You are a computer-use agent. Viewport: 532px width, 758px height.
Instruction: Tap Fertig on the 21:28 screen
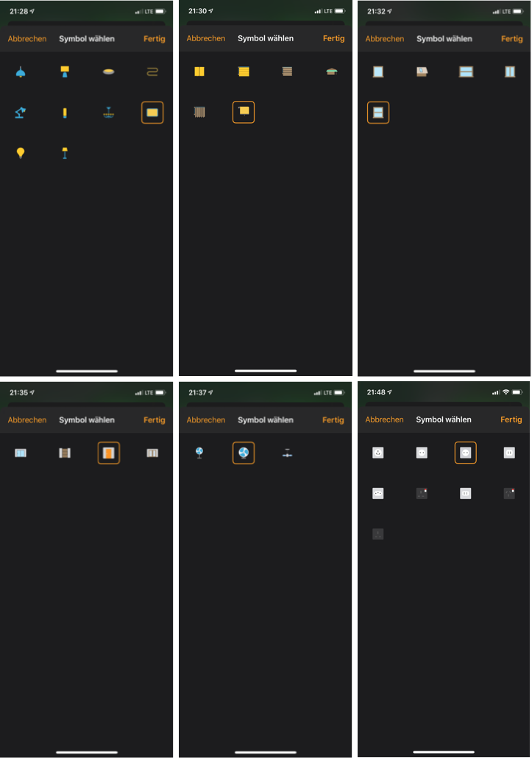155,39
